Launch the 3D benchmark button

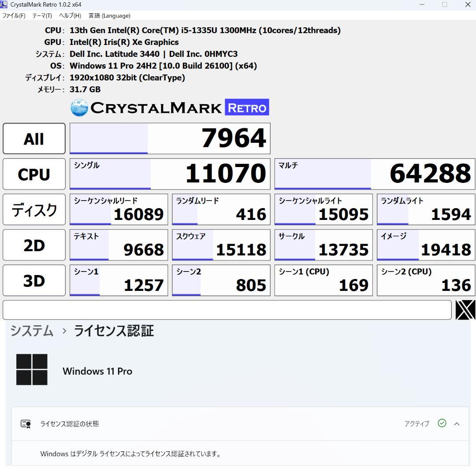pyautogui.click(x=34, y=280)
